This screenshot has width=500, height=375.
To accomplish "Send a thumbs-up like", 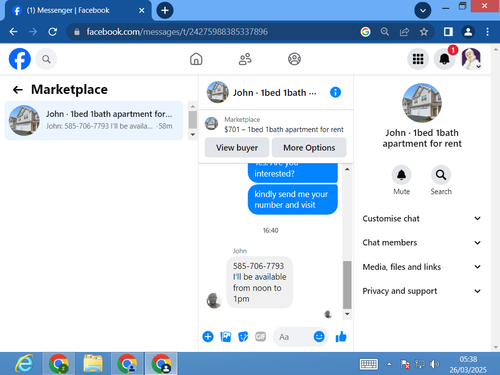I will click(x=341, y=337).
